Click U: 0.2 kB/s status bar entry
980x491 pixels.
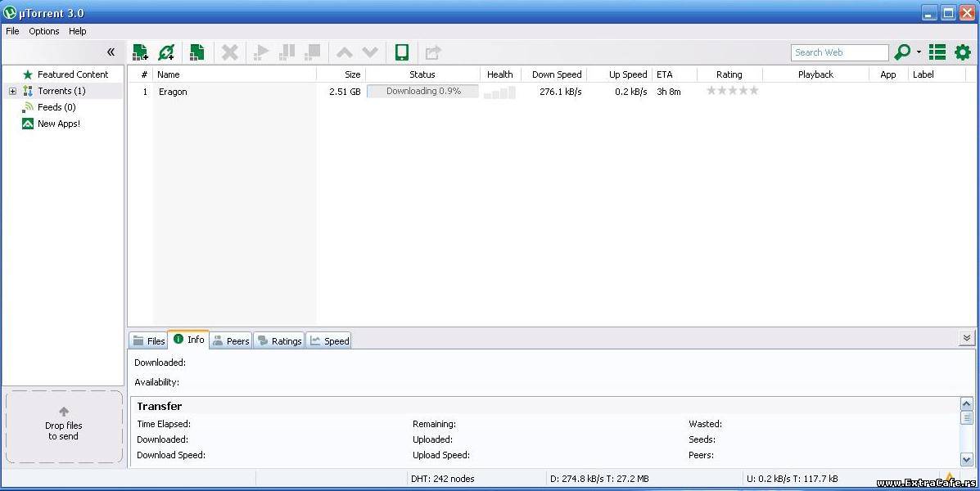(792, 479)
